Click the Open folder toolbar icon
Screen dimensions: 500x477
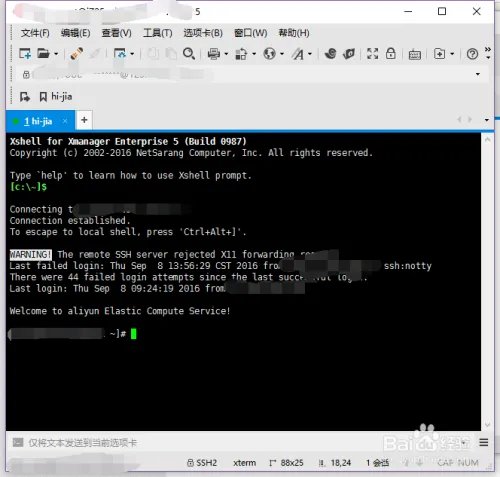click(x=43, y=53)
